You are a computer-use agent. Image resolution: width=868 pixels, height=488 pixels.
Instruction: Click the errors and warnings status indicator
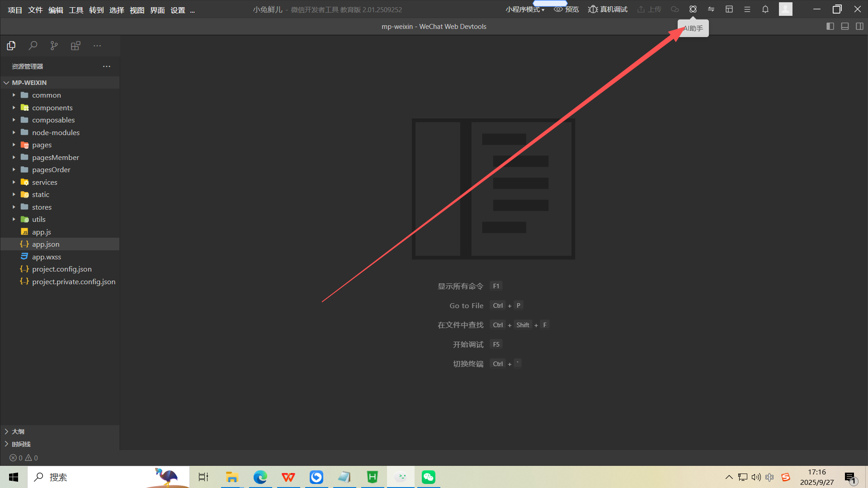click(24, 458)
